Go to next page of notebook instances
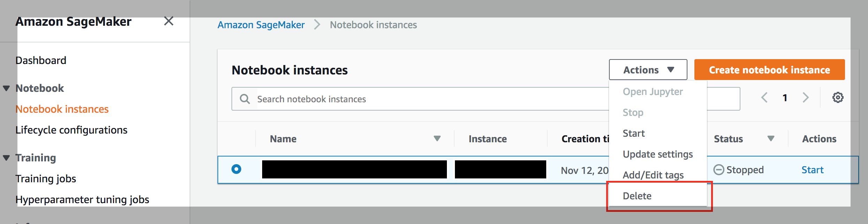The image size is (868, 224). pos(806,98)
